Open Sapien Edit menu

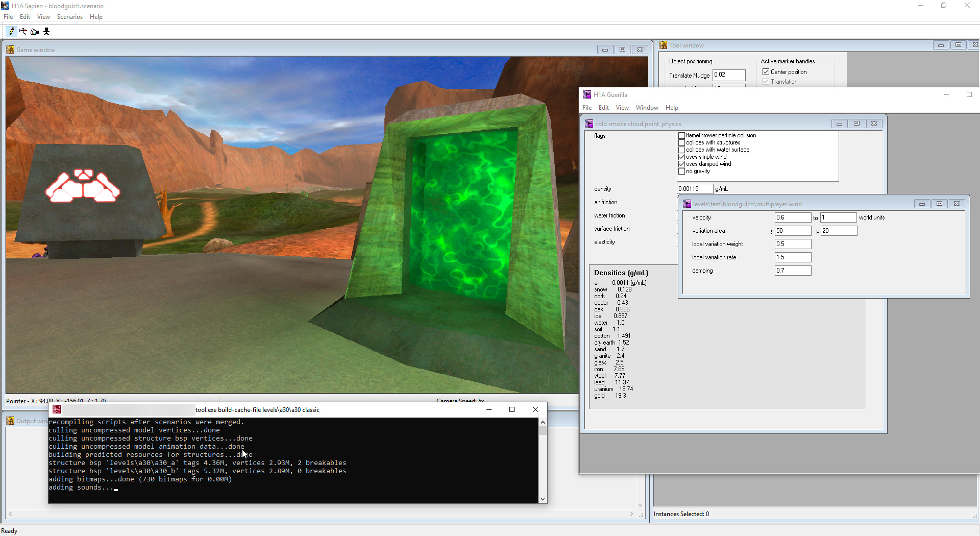tap(25, 17)
